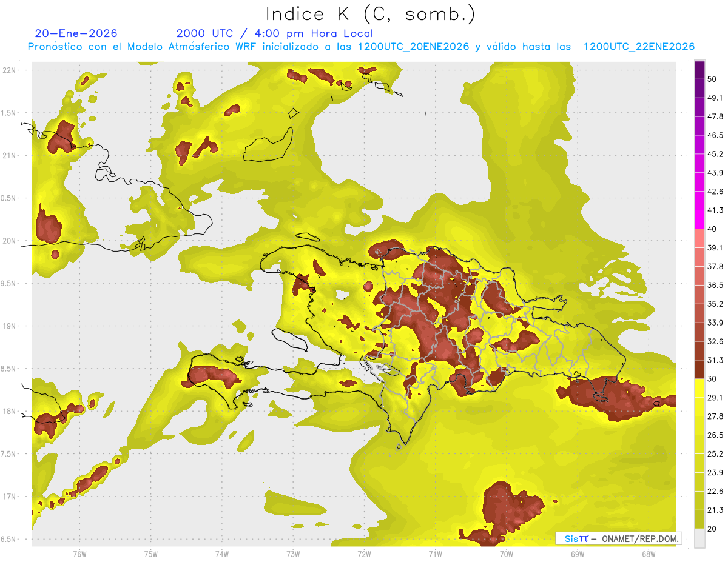Select the "26.5" color bar value

tap(715, 435)
